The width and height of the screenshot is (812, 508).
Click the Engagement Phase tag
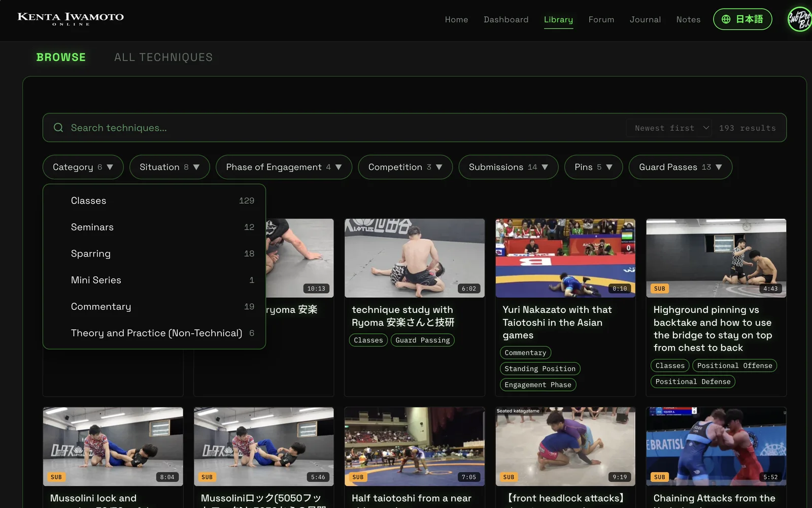[x=538, y=385]
